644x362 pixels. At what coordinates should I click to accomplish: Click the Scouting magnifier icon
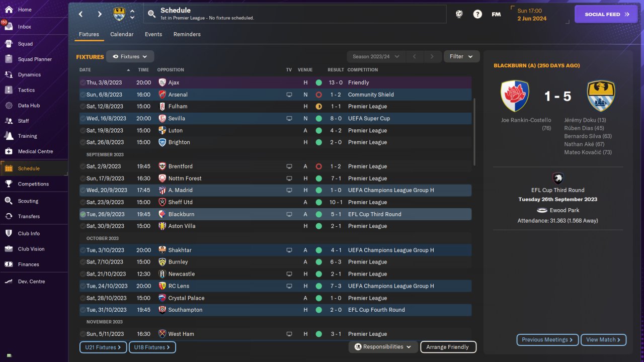click(9, 201)
